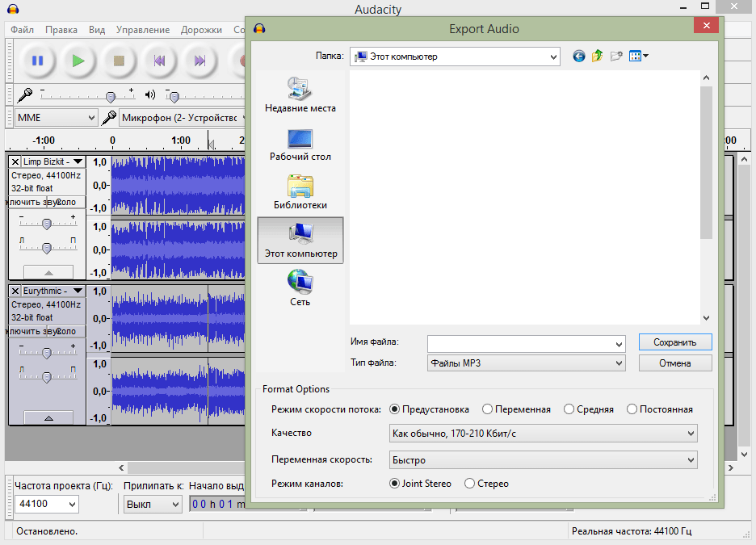The height and width of the screenshot is (545, 756).
Task: Close the Export Audio dialog
Action: (x=707, y=25)
